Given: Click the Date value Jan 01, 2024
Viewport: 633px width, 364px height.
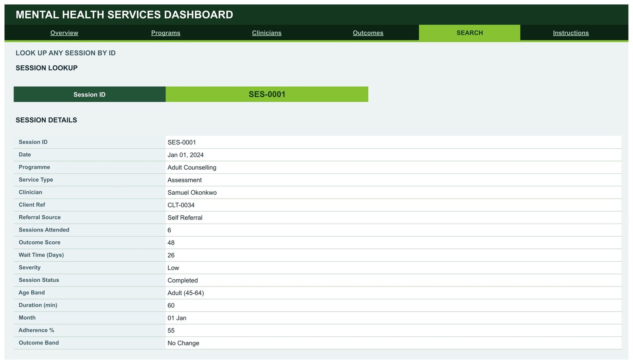Looking at the screenshot, I should [186, 155].
